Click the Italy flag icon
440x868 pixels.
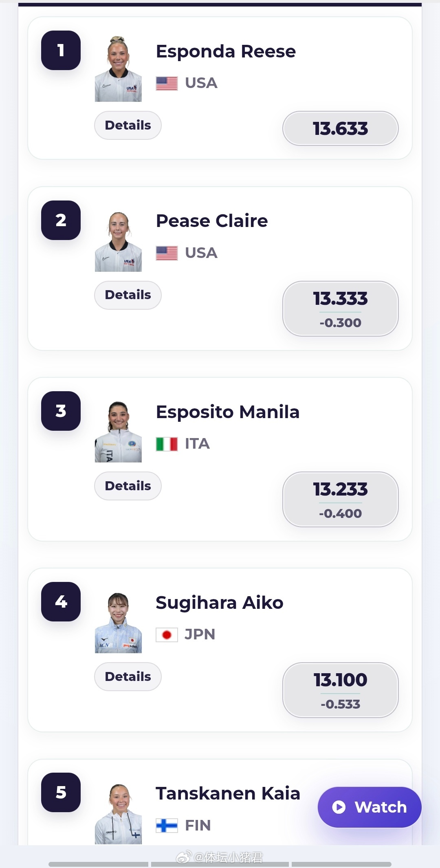pos(167,444)
